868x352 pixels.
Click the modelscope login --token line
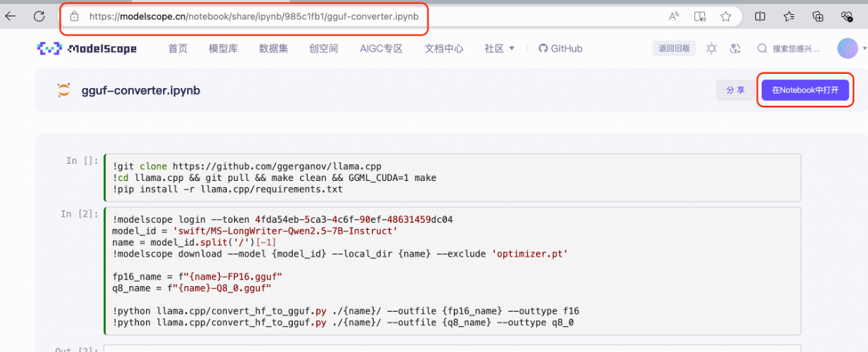282,219
